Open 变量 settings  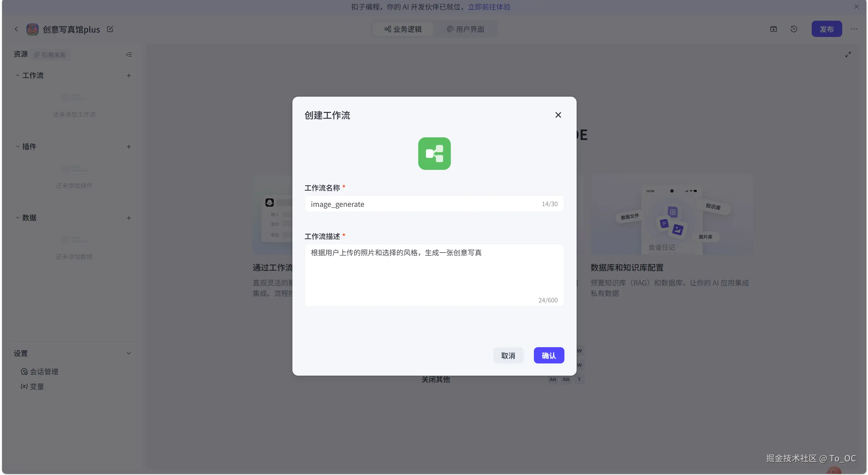[33, 387]
